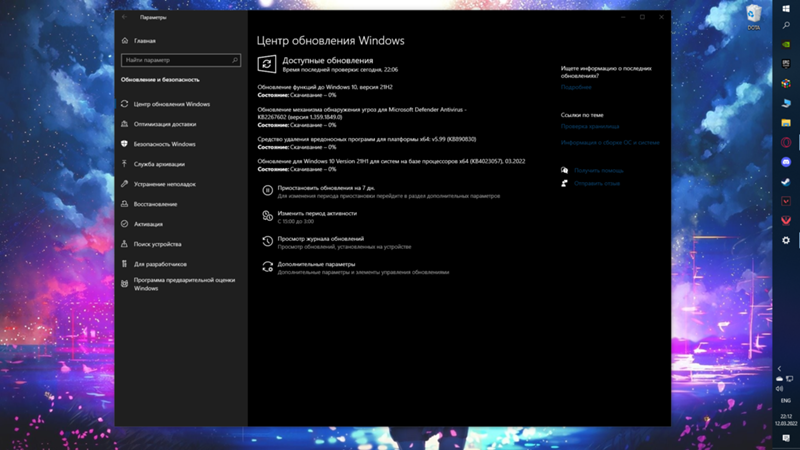Open Изменить период активности option

coord(317,213)
